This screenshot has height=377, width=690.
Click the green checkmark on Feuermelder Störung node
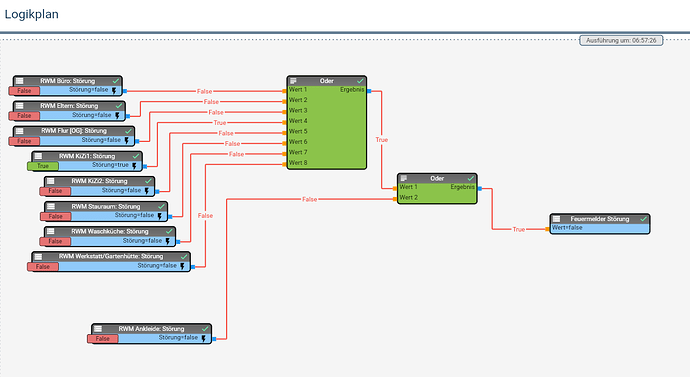pyautogui.click(x=643, y=219)
